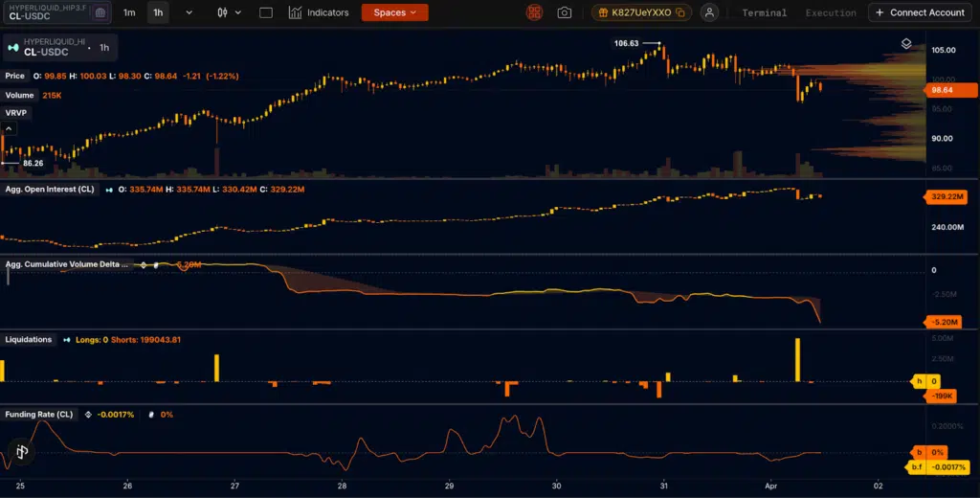980x498 pixels.
Task: Open the orange grid layout icon
Action: pyautogui.click(x=535, y=12)
